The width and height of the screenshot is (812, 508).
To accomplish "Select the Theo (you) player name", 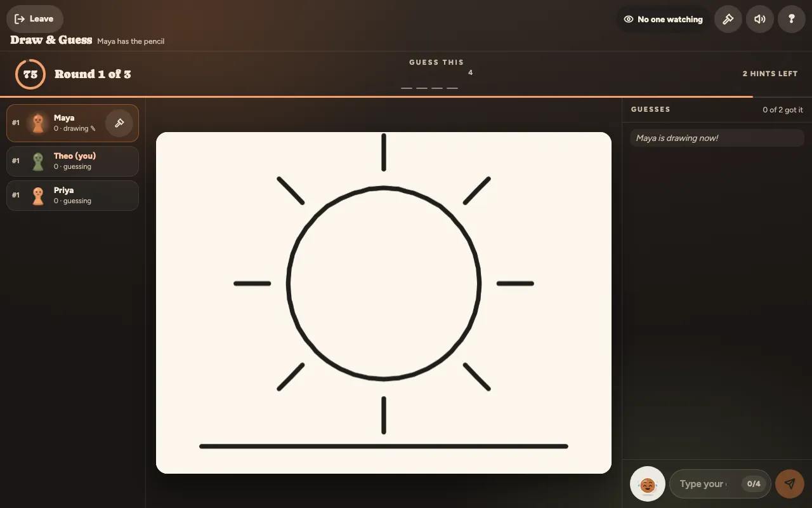I will [x=75, y=156].
